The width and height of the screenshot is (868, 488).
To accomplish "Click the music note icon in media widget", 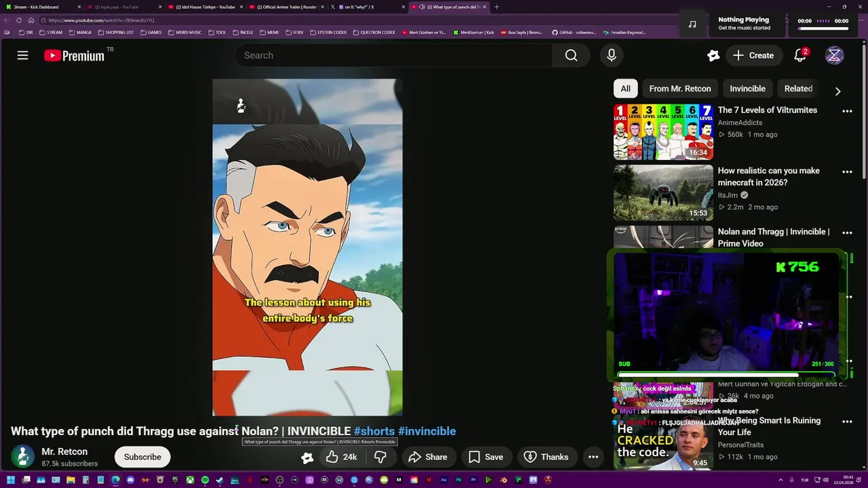I will (692, 24).
